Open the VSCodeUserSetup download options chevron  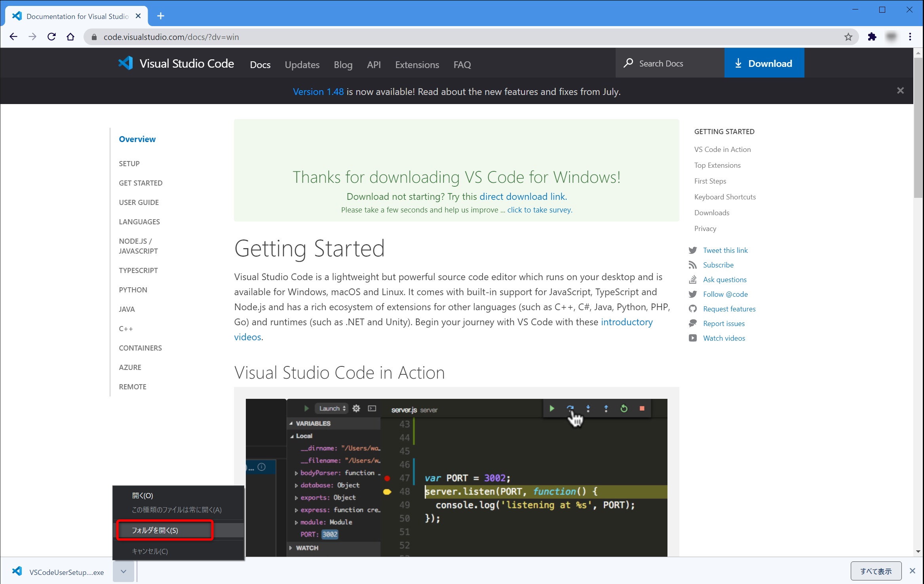(123, 572)
